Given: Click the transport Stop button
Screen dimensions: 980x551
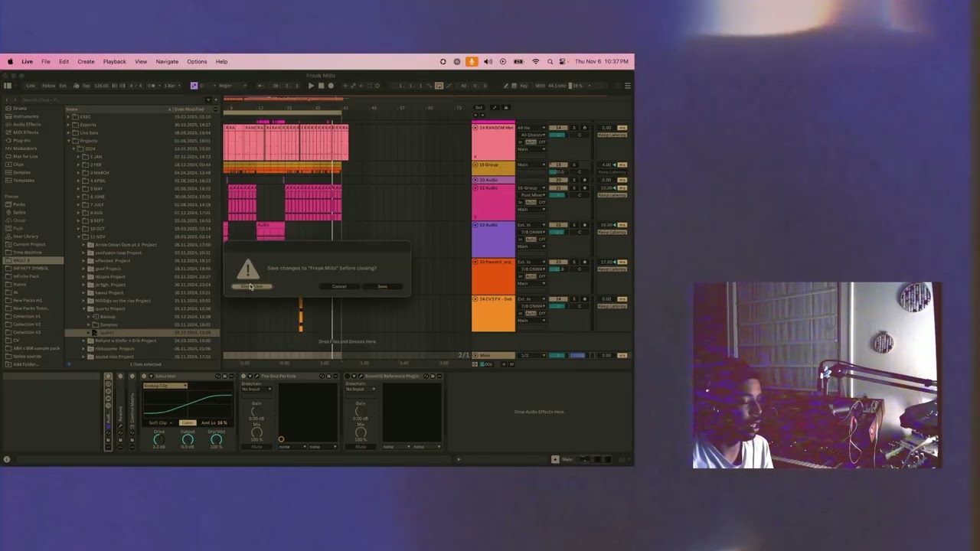Looking at the screenshot, I should tap(321, 86).
